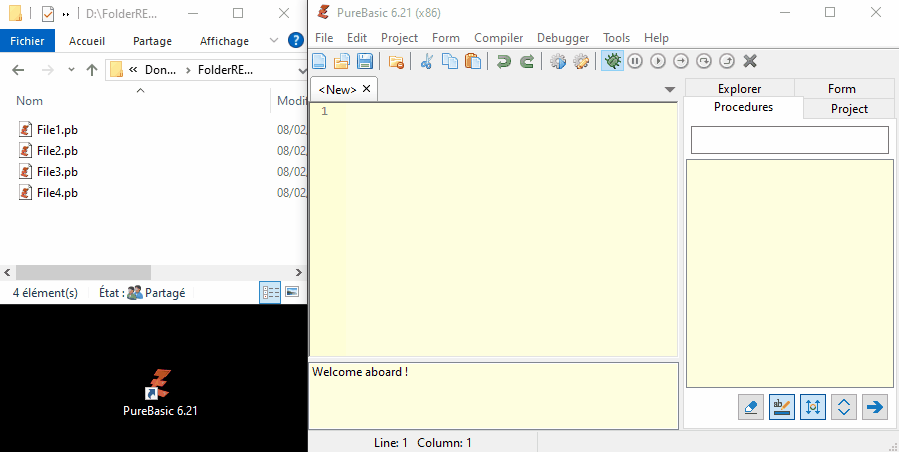Open the Fichier tab in File Explorer

[x=27, y=41]
